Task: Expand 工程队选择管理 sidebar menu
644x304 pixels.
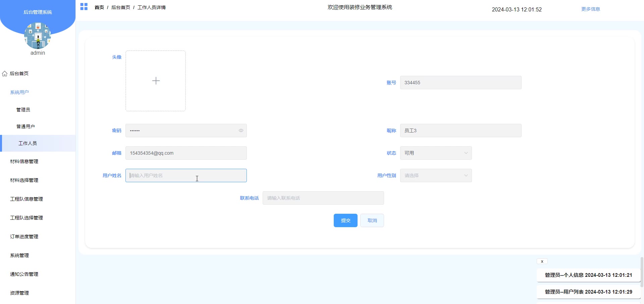Action: click(x=38, y=218)
